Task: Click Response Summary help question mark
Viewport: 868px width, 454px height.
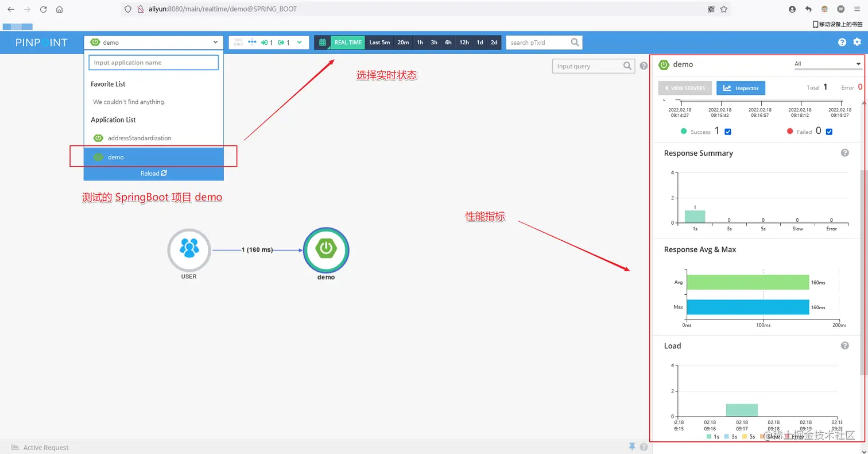Action: click(x=845, y=153)
